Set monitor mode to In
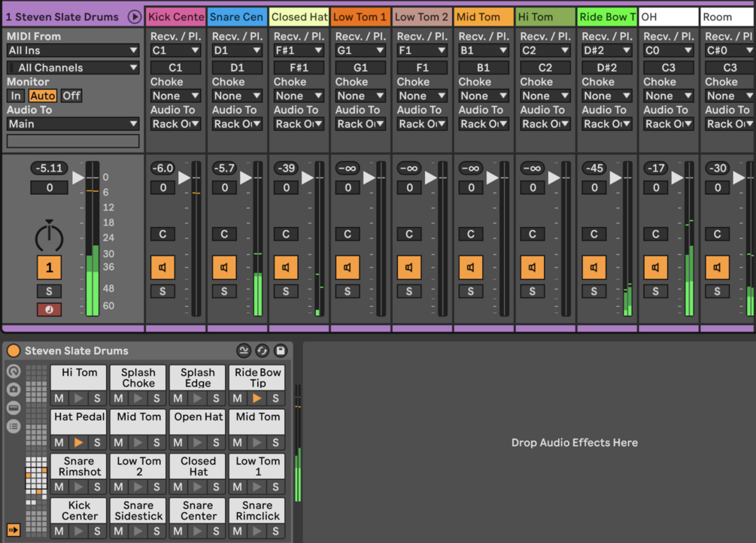Viewport: 756px width, 543px height. [16, 96]
